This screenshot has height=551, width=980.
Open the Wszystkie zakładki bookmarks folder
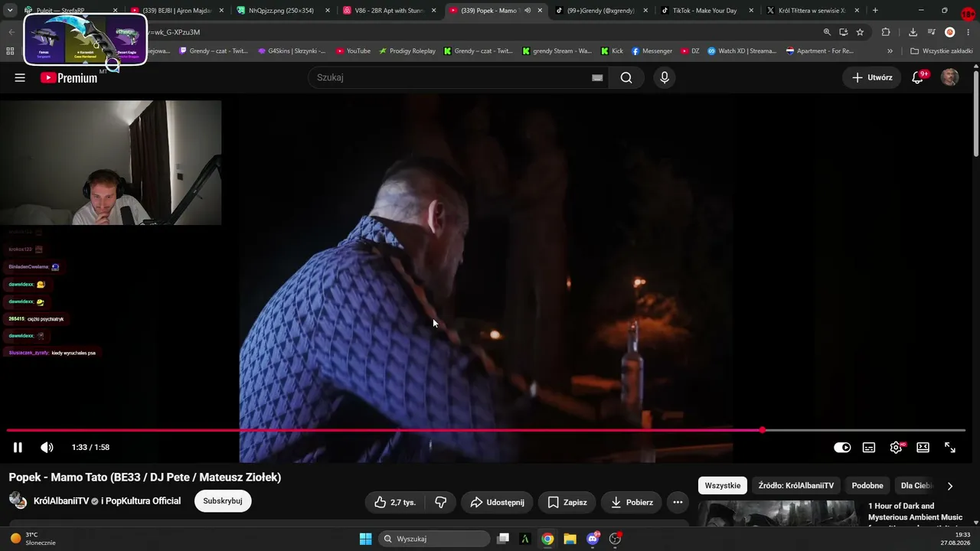(942, 51)
